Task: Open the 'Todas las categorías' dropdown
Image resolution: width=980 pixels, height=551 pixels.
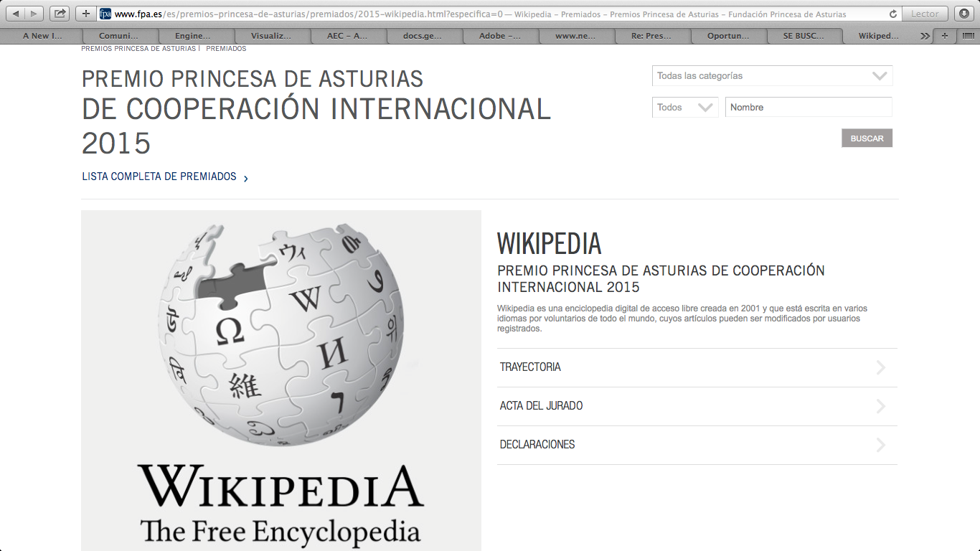Action: (772, 76)
